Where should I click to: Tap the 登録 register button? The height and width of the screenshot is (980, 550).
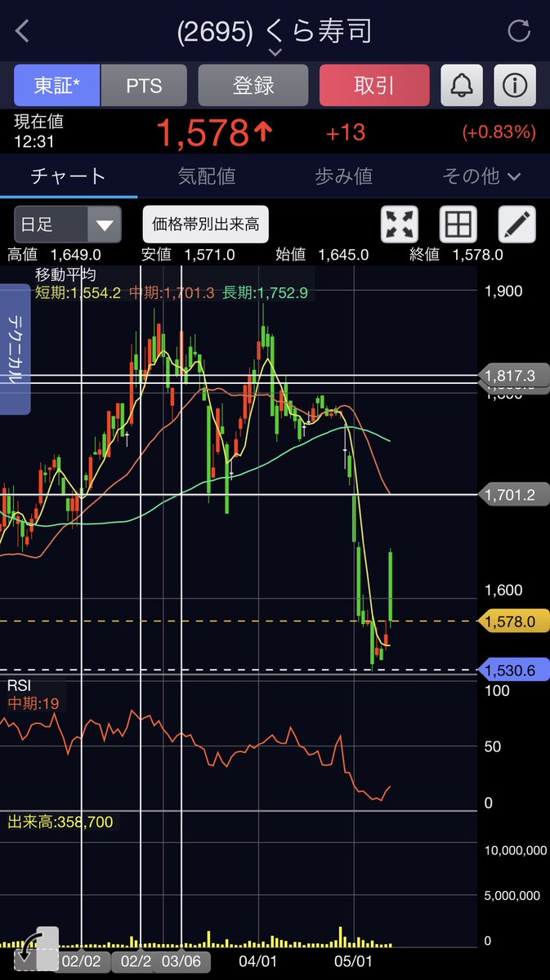[253, 85]
